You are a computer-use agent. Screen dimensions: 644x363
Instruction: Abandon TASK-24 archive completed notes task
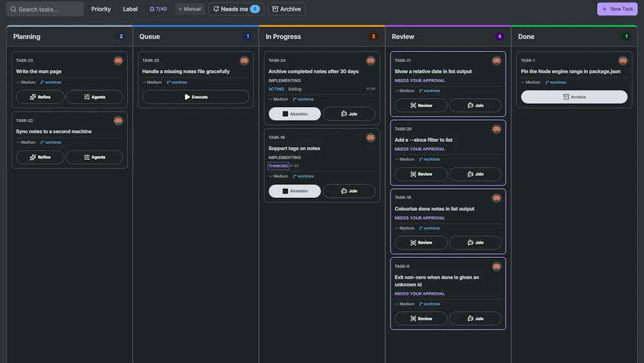click(295, 114)
